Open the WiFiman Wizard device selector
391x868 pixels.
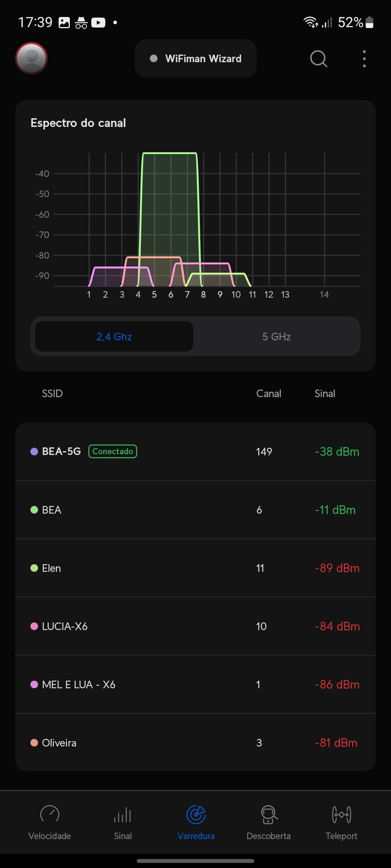click(x=195, y=59)
